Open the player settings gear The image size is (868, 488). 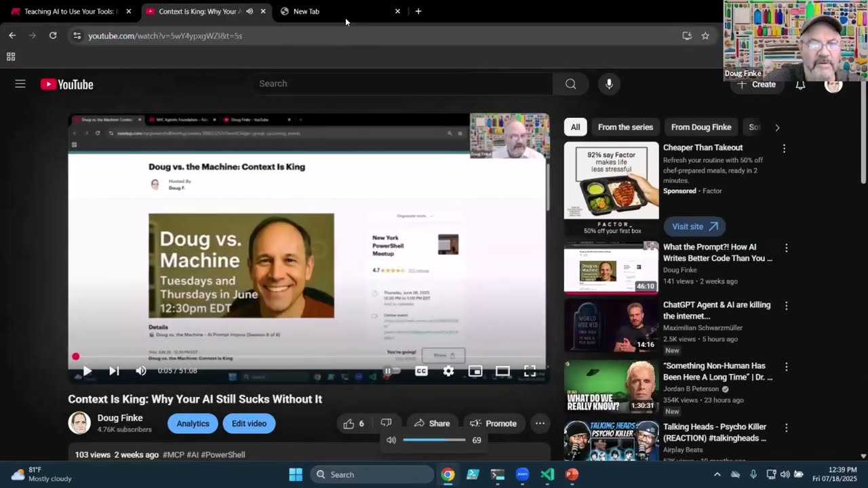point(448,371)
